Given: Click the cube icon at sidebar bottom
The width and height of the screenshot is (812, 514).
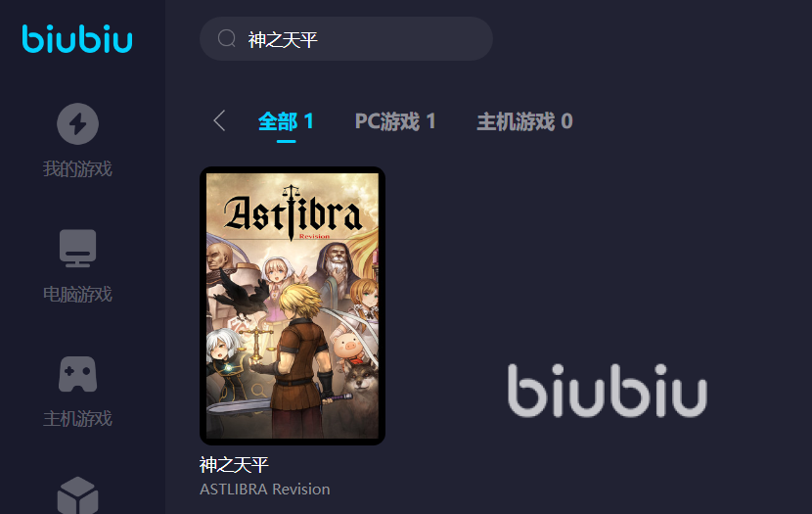Looking at the screenshot, I should click(x=77, y=495).
